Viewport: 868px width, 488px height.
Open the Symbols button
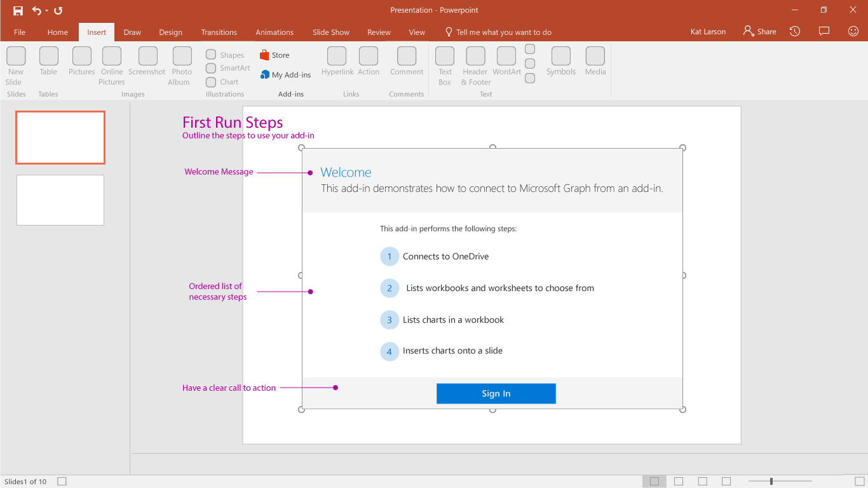pos(561,62)
